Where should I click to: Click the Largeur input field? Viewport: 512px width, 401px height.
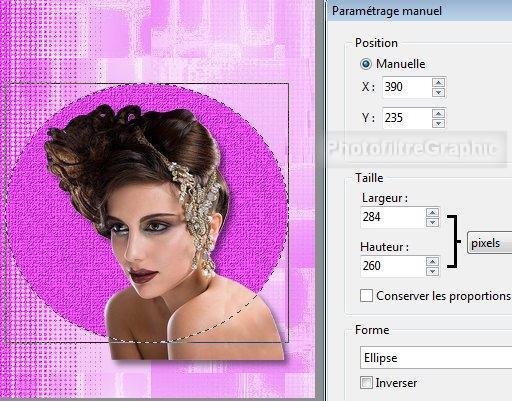pyautogui.click(x=393, y=217)
